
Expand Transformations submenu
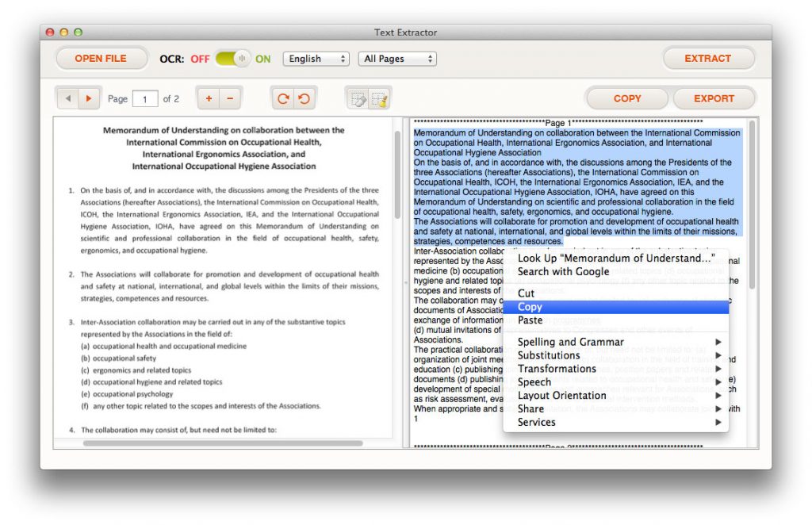coord(615,369)
